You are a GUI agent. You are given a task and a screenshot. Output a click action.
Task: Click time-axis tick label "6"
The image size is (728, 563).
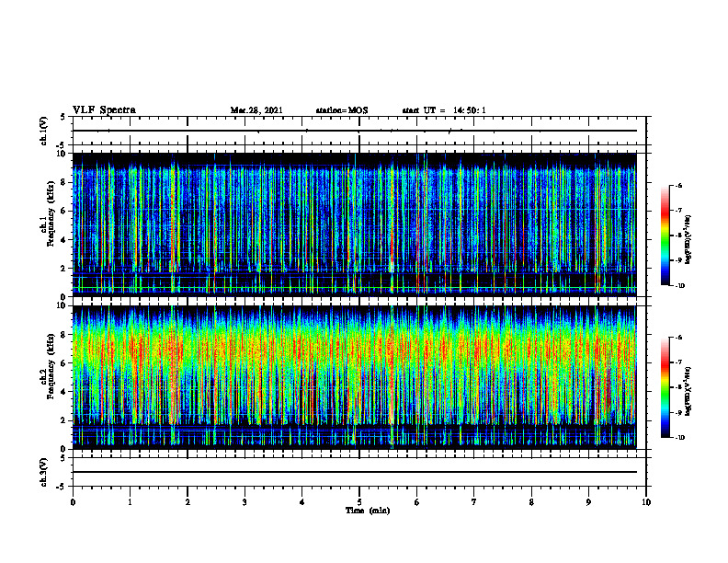(x=417, y=502)
